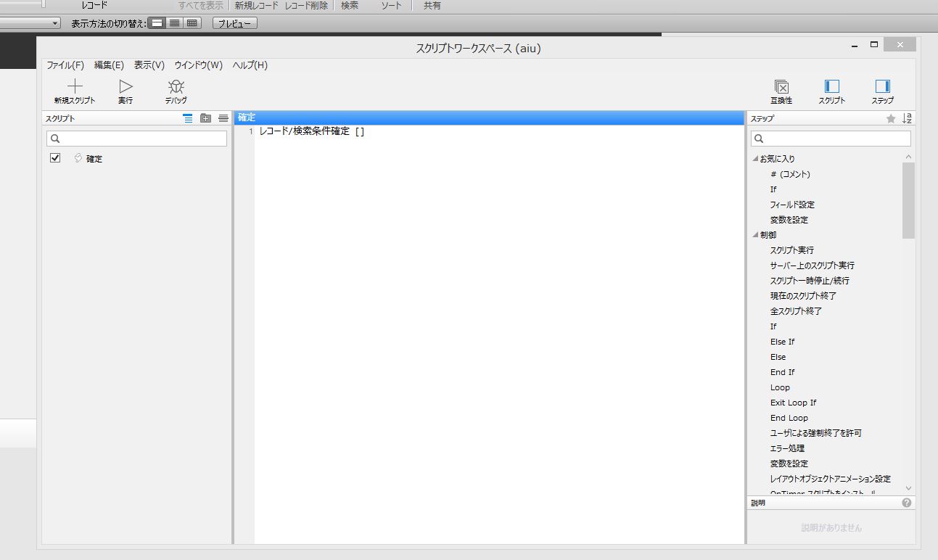Click the 互換性 compatibility icon
This screenshot has width=938, height=560.
781,86
